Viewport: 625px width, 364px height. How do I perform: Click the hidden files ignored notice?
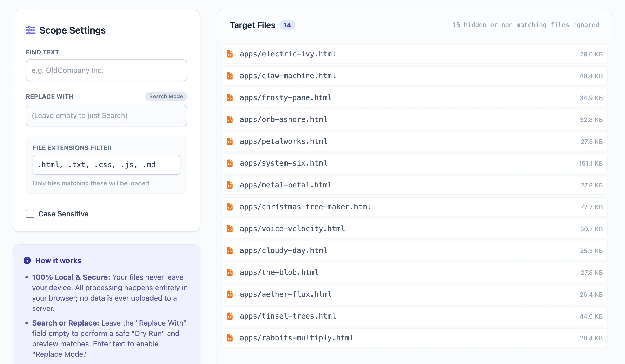[526, 25]
